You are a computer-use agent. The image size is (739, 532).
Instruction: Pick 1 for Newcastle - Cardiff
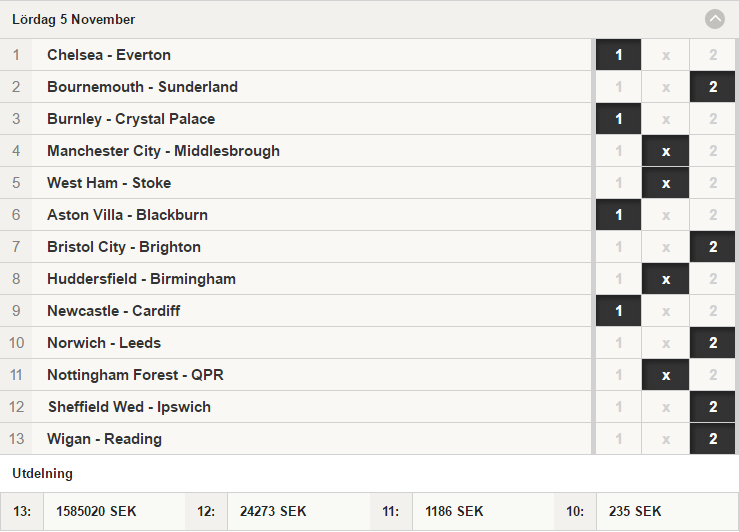618,311
